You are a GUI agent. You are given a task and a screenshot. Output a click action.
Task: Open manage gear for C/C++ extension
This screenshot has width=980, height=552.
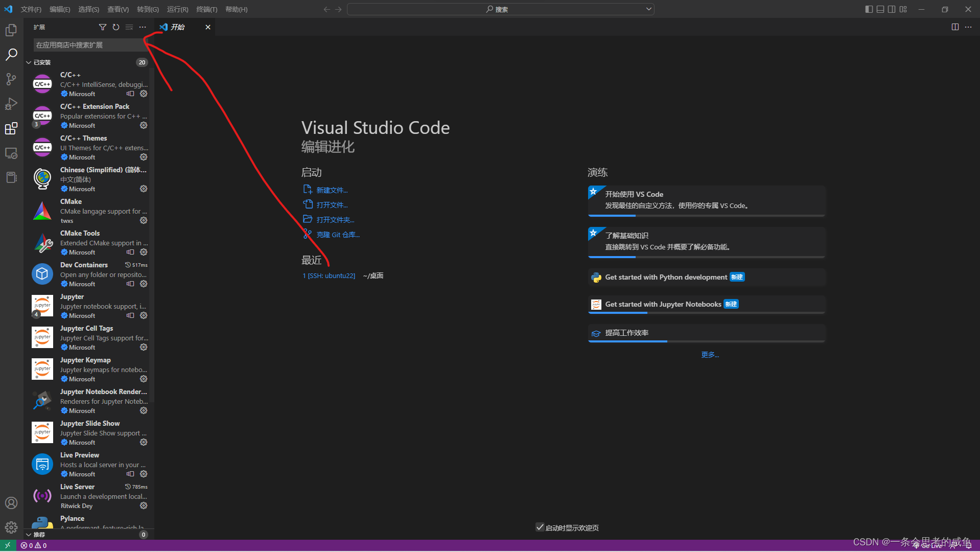(x=144, y=94)
